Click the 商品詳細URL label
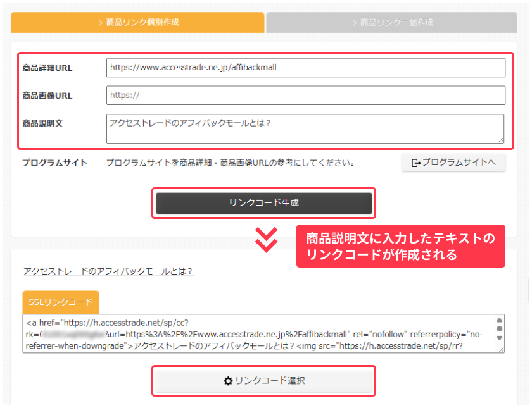 [x=47, y=68]
